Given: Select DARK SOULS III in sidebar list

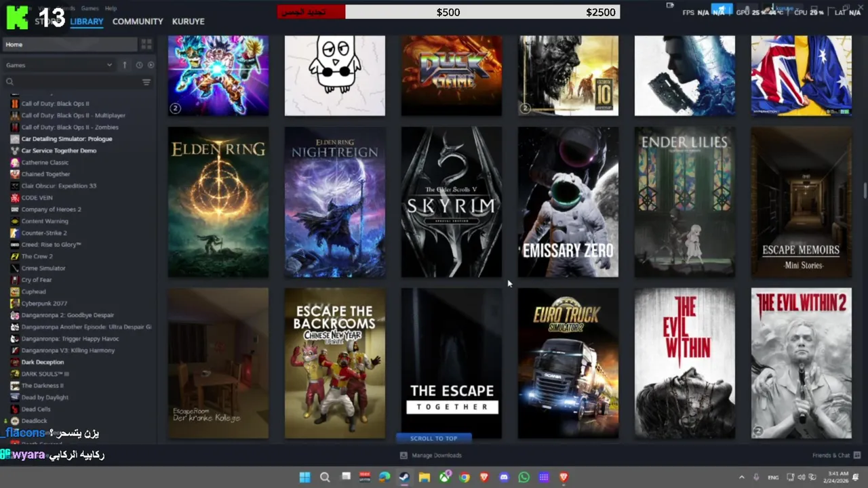Looking at the screenshot, I should (45, 374).
